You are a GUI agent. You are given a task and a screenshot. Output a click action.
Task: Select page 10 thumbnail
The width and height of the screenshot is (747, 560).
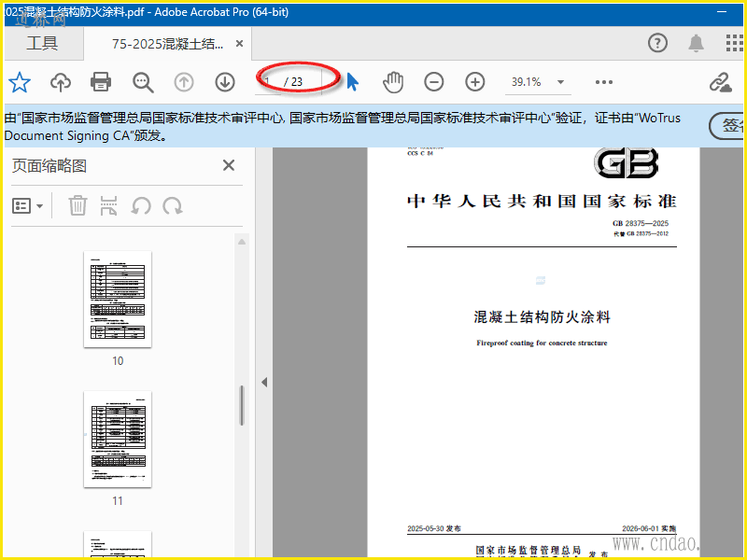point(118,299)
